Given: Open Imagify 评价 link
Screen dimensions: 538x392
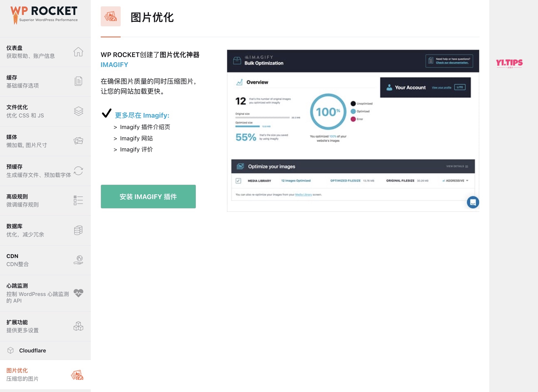Looking at the screenshot, I should pos(136,149).
